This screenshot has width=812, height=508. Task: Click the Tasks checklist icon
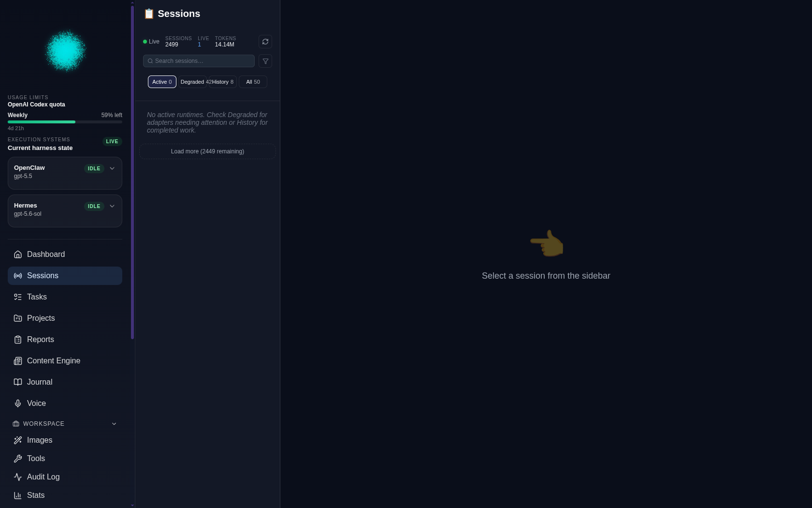coord(18,297)
